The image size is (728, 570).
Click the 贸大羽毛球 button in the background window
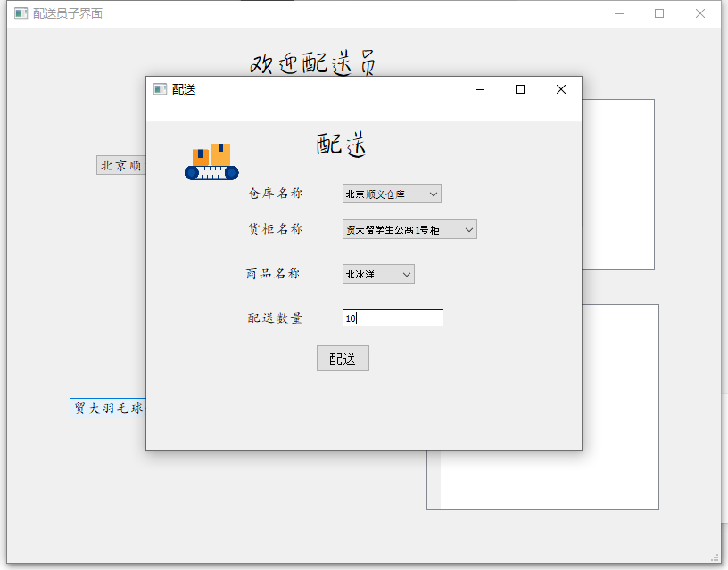pyautogui.click(x=108, y=408)
